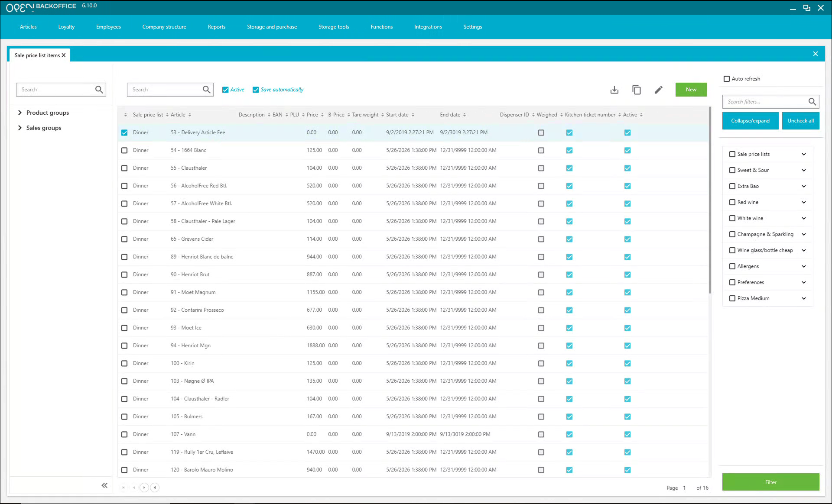Click the green New button
832x504 pixels.
pos(691,90)
